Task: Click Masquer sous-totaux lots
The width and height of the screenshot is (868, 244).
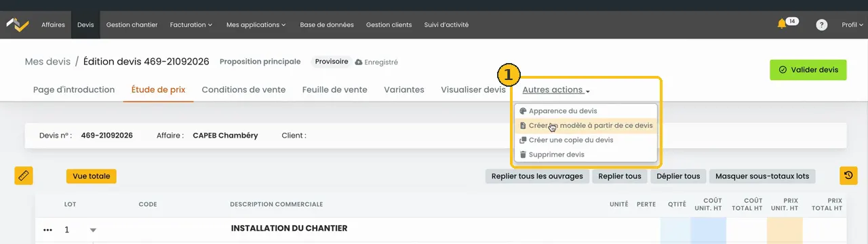Action: point(762,176)
